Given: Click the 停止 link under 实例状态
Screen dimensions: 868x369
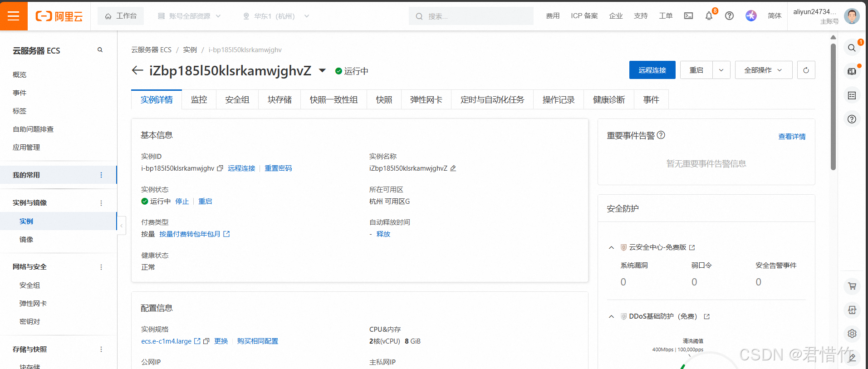Looking at the screenshot, I should point(182,202).
